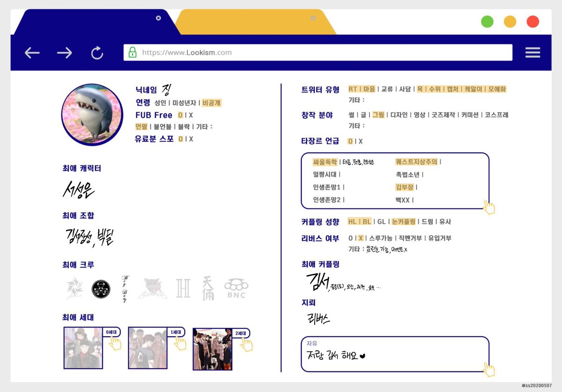The width and height of the screenshot is (562, 392).
Task: Click the green circle window button
Action: click(x=487, y=22)
